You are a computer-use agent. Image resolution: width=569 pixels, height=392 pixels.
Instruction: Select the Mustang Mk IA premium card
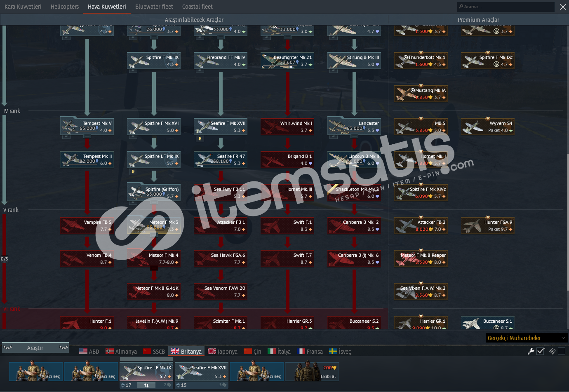[x=421, y=94]
